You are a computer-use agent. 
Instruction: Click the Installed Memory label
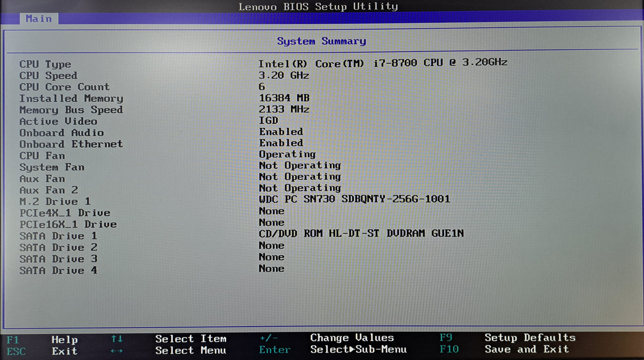click(71, 98)
